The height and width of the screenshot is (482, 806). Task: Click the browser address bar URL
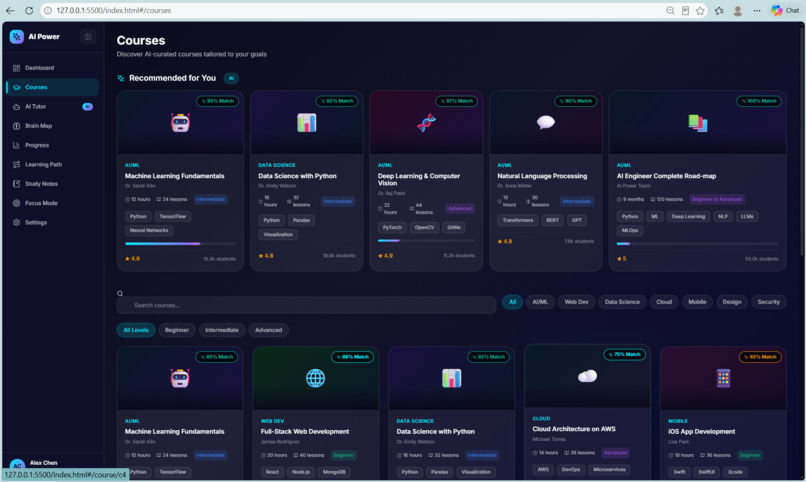click(x=114, y=10)
